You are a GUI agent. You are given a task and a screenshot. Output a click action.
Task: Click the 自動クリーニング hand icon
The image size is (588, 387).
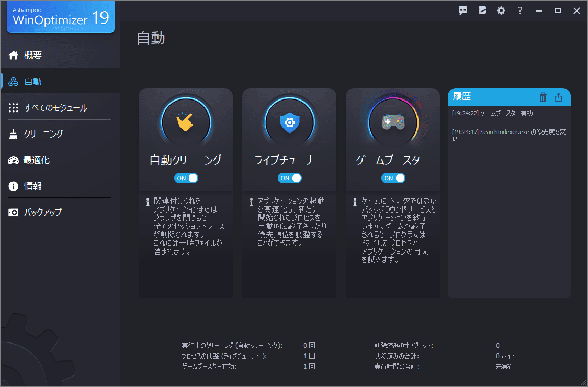(185, 123)
